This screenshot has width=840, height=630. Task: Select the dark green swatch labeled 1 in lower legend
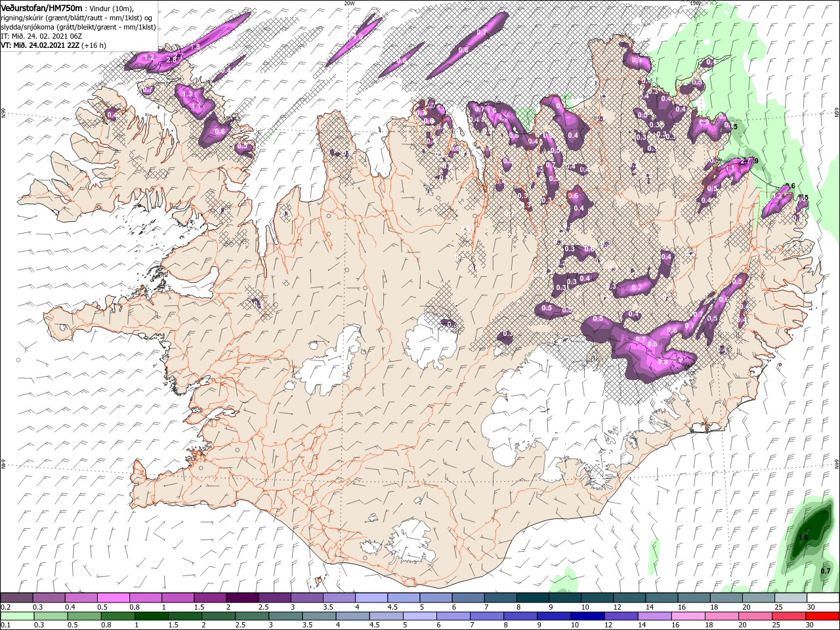coord(150,616)
